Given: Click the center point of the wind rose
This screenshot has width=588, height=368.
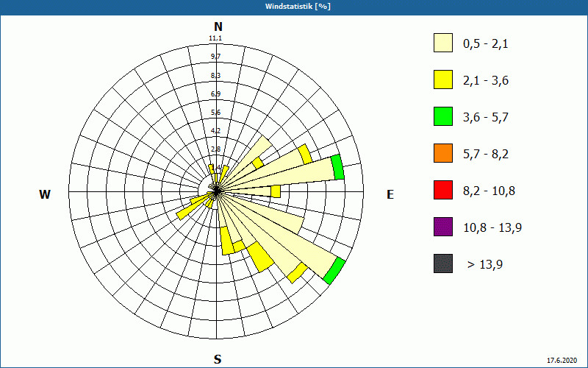Looking at the screenshot, I should [217, 191].
